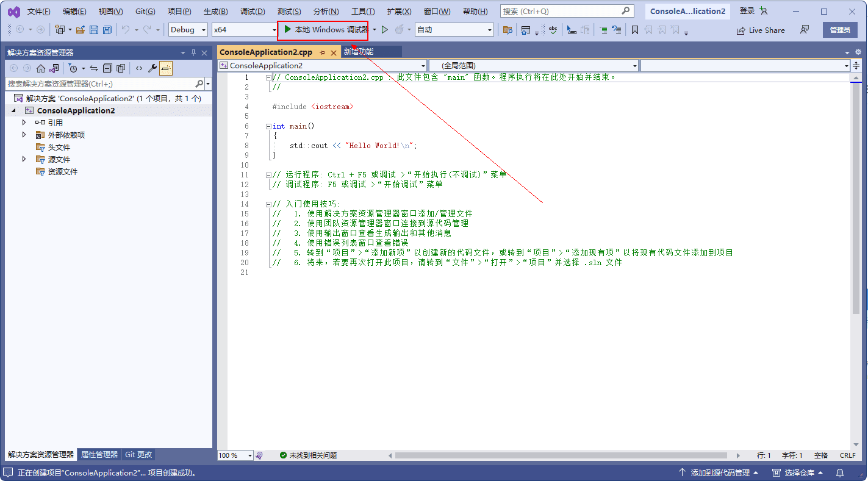Toggle a bookmark with bookmark icon
Screen dimensions: 868x481
(635, 30)
